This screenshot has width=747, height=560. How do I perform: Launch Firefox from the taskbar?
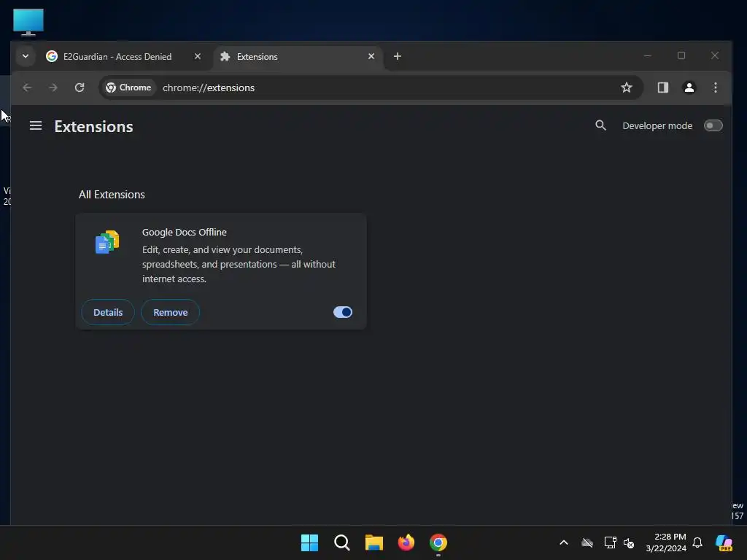point(406,542)
